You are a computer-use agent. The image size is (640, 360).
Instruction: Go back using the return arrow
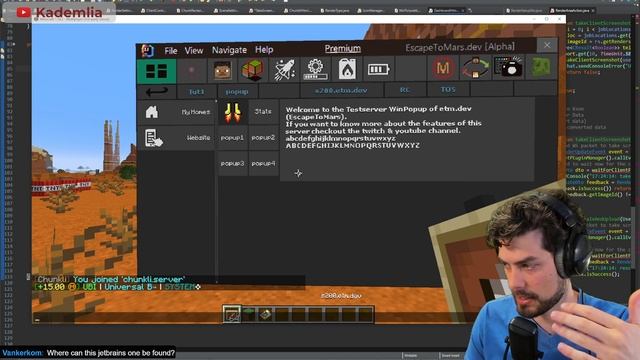click(157, 92)
